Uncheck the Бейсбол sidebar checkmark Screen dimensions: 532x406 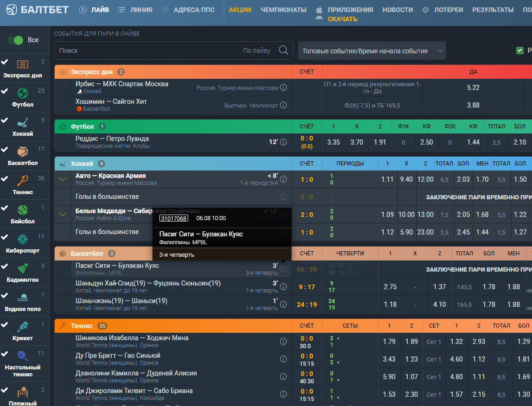[x=5, y=208]
